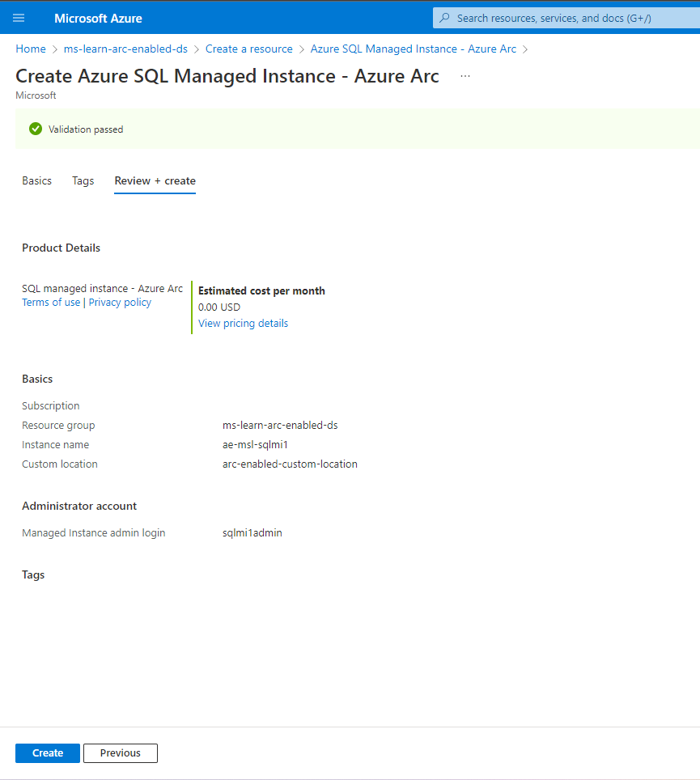Click the Microsoft Azure logo text
Viewport: 700px width, 780px height.
click(x=98, y=19)
